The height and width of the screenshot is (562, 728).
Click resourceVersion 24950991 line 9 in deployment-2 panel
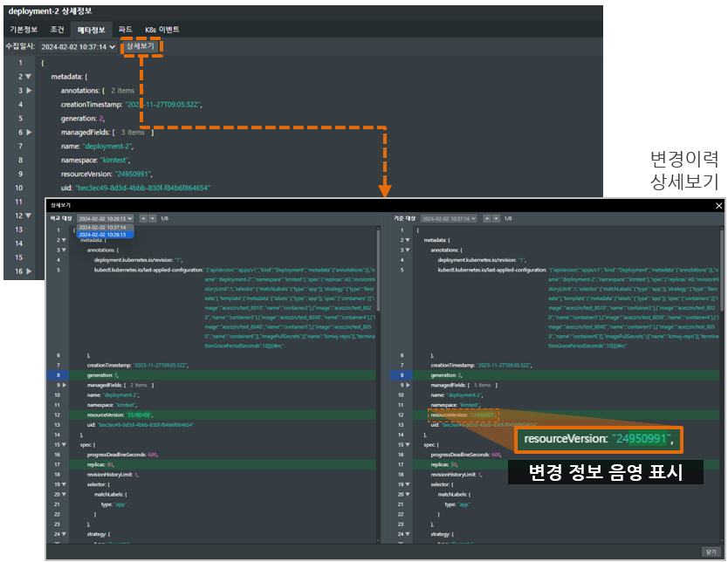click(x=106, y=174)
